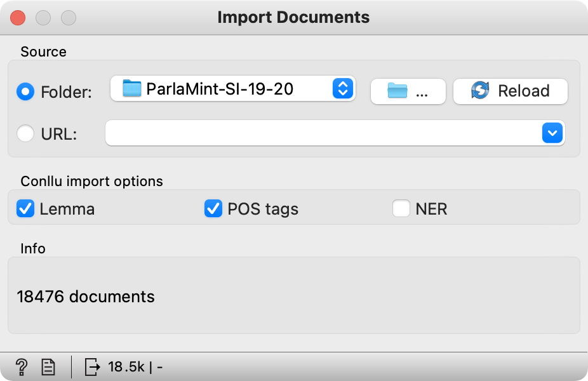This screenshot has height=381, width=588.
Task: Click the Import Documents title bar
Action: [293, 17]
